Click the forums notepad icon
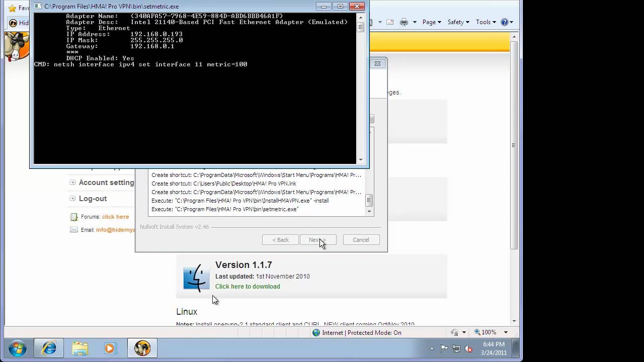 tap(74, 217)
